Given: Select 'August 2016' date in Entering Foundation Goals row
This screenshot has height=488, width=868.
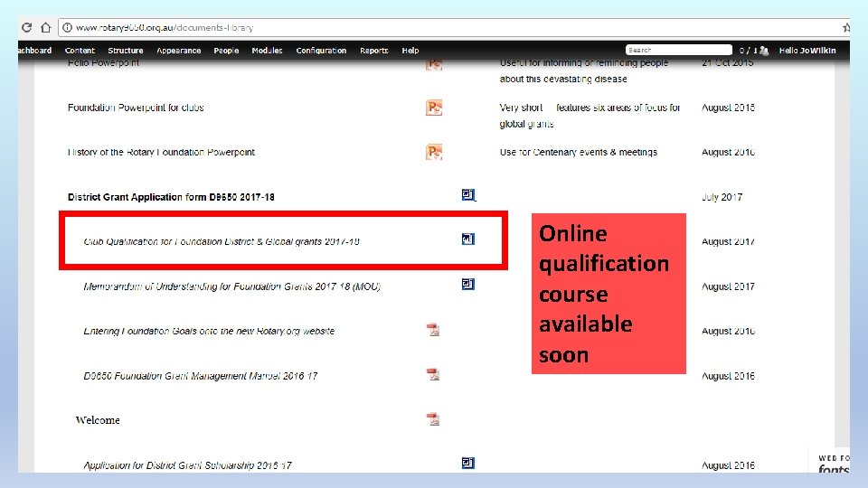Looking at the screenshot, I should click(728, 331).
